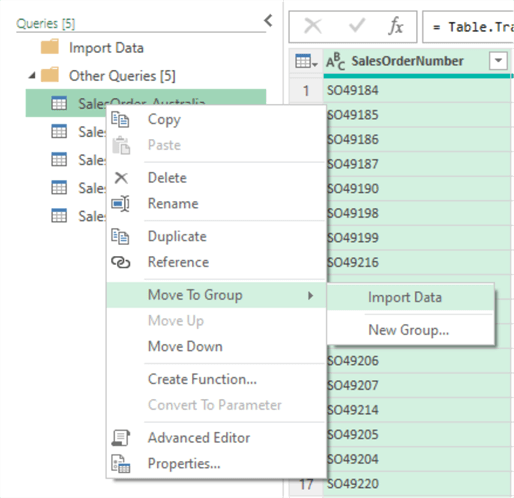Image resolution: width=514 pixels, height=498 pixels.
Task: Select the cell SO49184
Action: click(x=417, y=90)
